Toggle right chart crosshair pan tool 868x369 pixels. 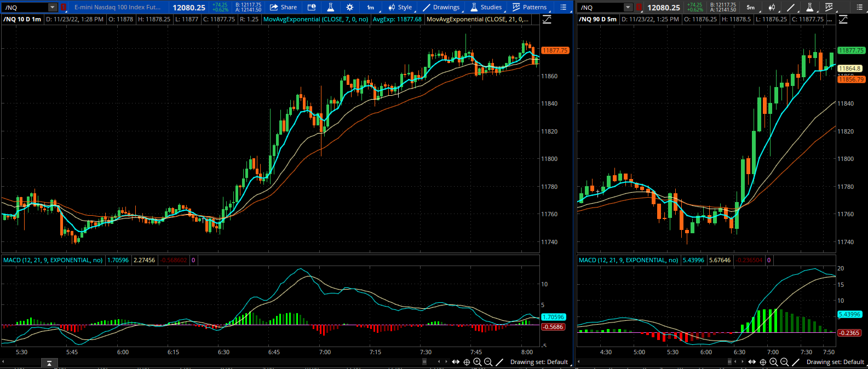[763, 362]
